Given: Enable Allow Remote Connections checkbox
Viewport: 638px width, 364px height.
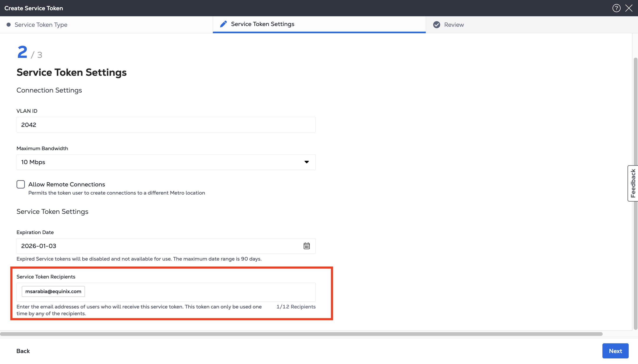Looking at the screenshot, I should [21, 184].
